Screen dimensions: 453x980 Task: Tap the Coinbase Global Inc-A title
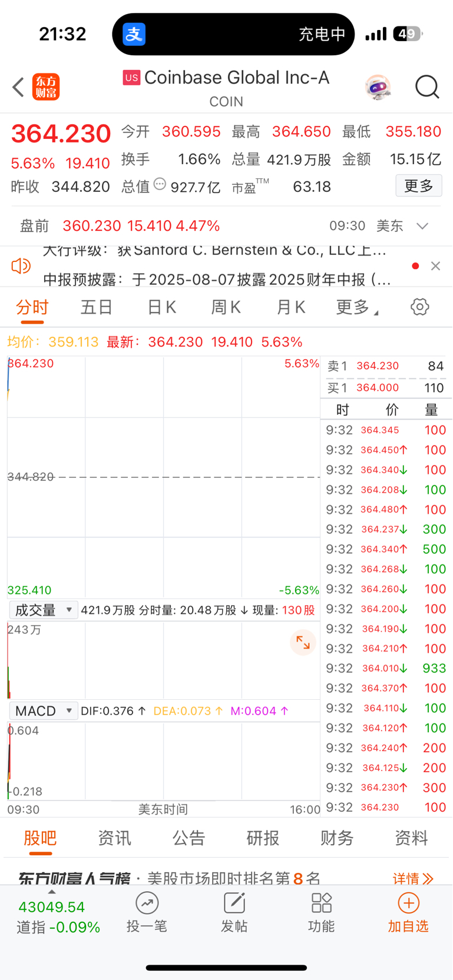[x=236, y=77]
